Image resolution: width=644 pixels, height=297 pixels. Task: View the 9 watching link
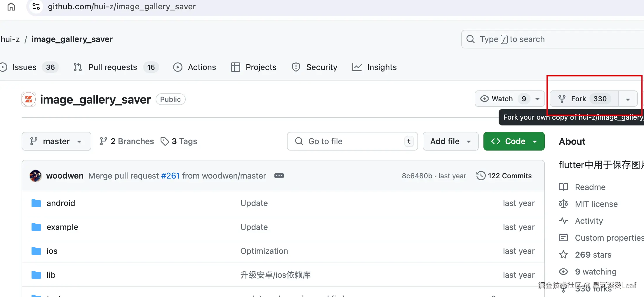tap(596, 272)
